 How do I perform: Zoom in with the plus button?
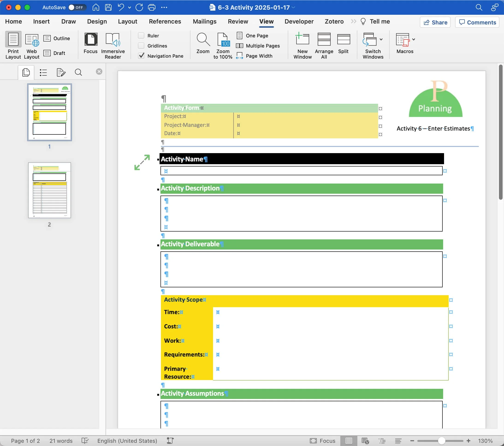(468, 441)
